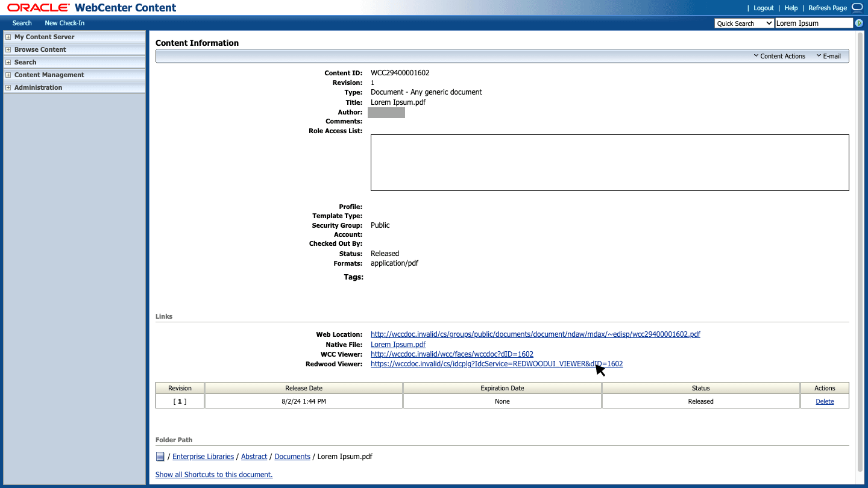Open New Check-In from the menu bar

[x=64, y=23]
